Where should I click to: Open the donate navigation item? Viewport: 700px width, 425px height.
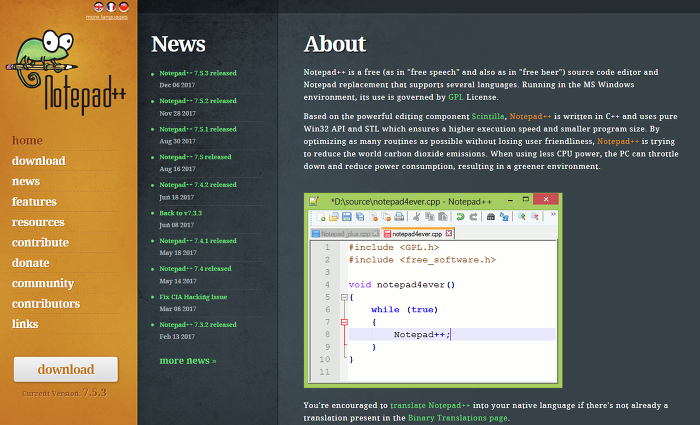(x=31, y=263)
